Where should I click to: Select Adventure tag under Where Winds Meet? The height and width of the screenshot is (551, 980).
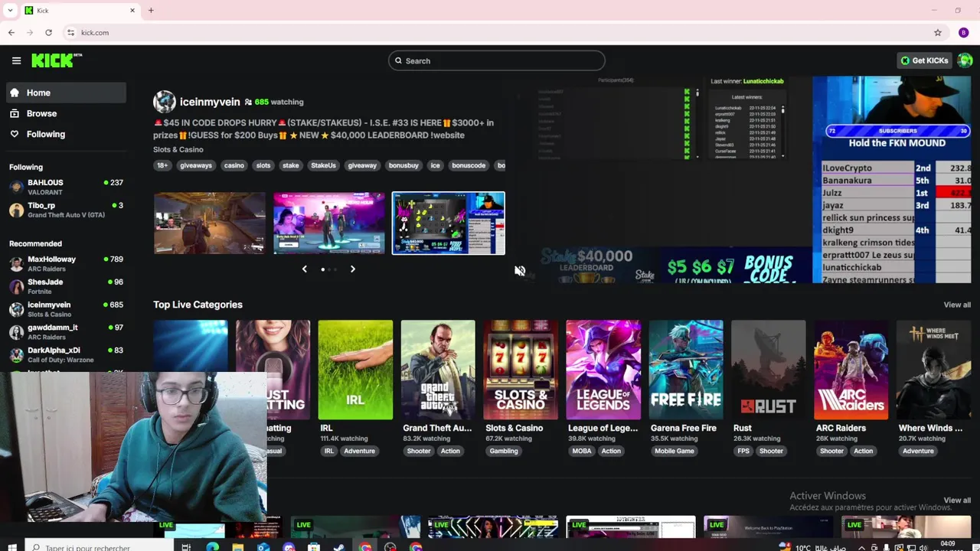(918, 451)
